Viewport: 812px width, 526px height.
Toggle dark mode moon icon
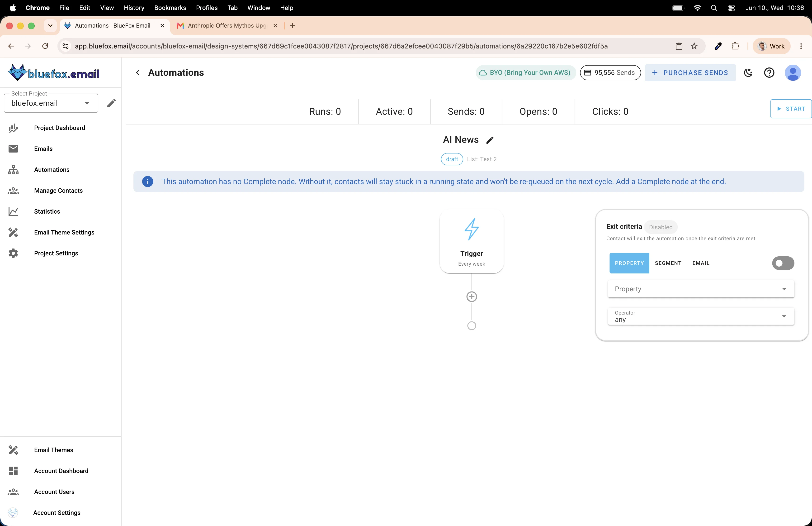click(748, 73)
